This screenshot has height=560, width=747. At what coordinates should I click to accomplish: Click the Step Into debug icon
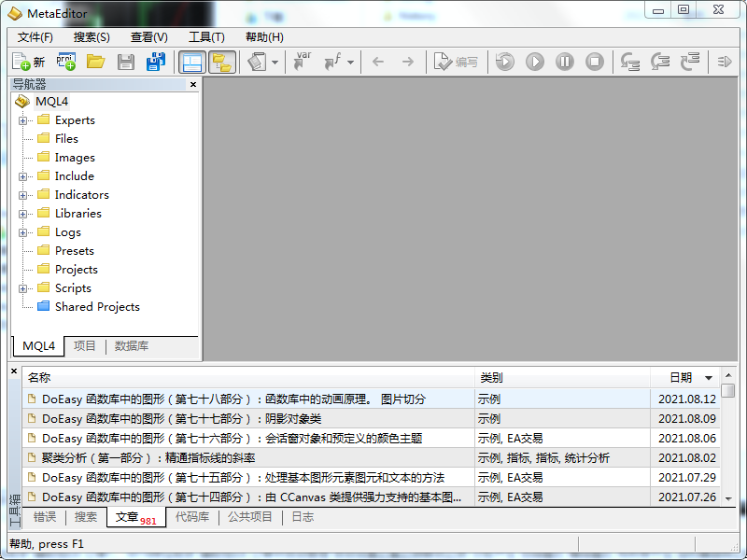coord(629,62)
